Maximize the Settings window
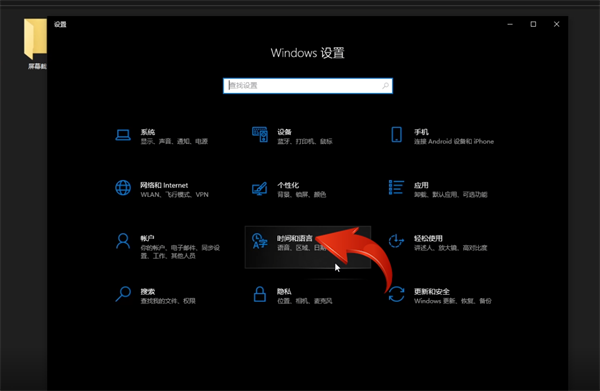600x391 pixels. pyautogui.click(x=533, y=24)
